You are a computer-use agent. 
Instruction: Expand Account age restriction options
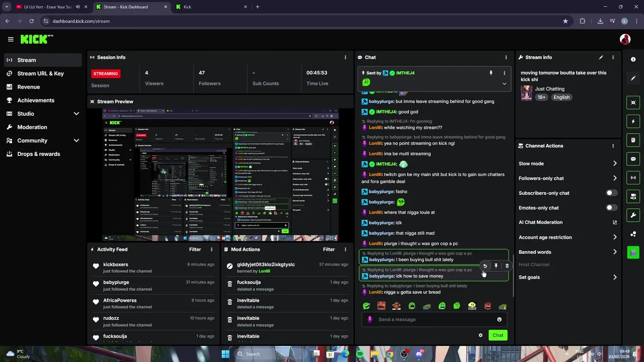pos(615,237)
